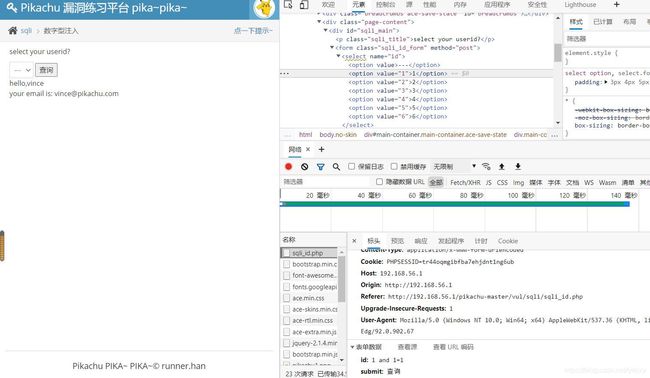The width and height of the screenshot is (650, 378).
Task: Click the styles 筛选器 filter input
Action: point(607,39)
